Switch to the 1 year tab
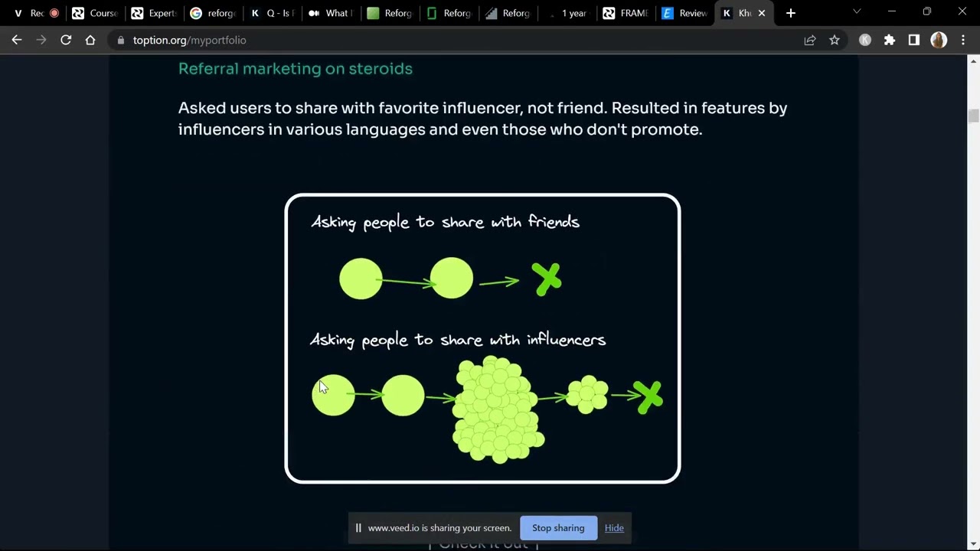 pos(566,13)
